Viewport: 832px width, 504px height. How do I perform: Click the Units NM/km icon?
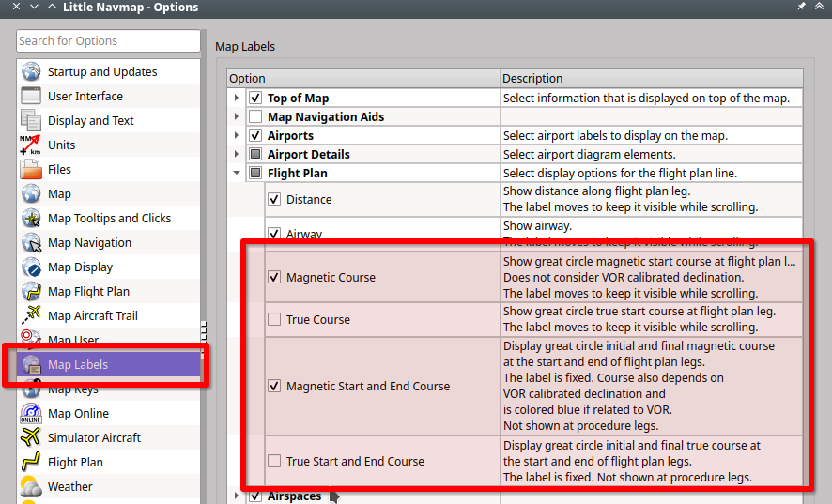(x=31, y=145)
